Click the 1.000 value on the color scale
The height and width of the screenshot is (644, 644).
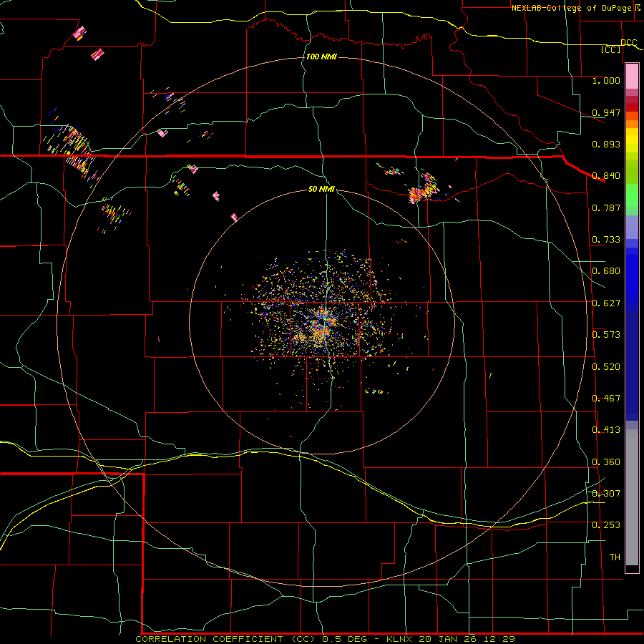point(606,80)
